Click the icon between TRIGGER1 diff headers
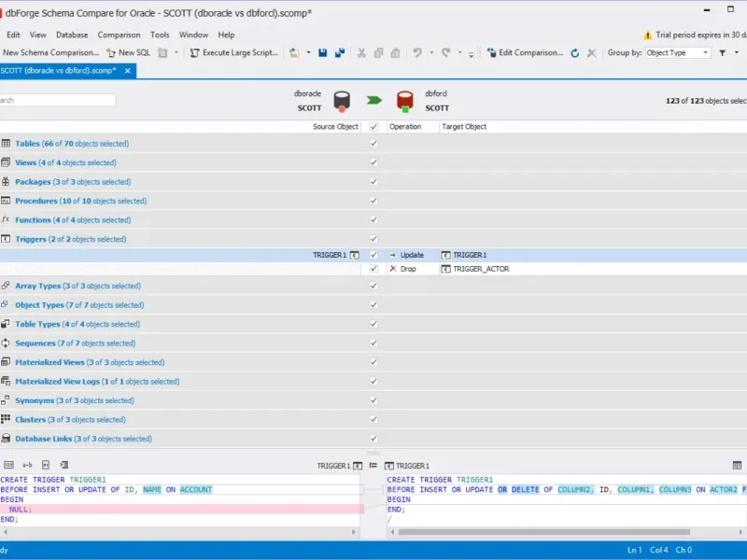Image resolution: width=747 pixels, height=560 pixels. click(x=373, y=465)
